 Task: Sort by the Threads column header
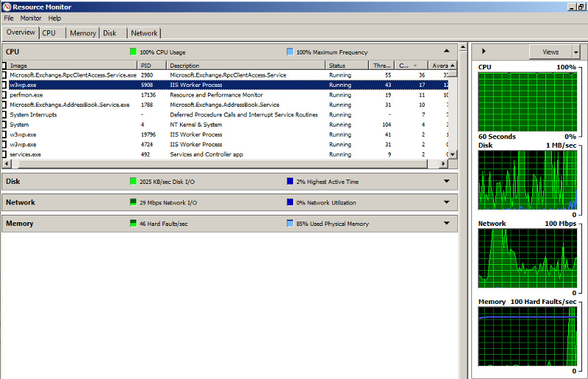tap(381, 65)
